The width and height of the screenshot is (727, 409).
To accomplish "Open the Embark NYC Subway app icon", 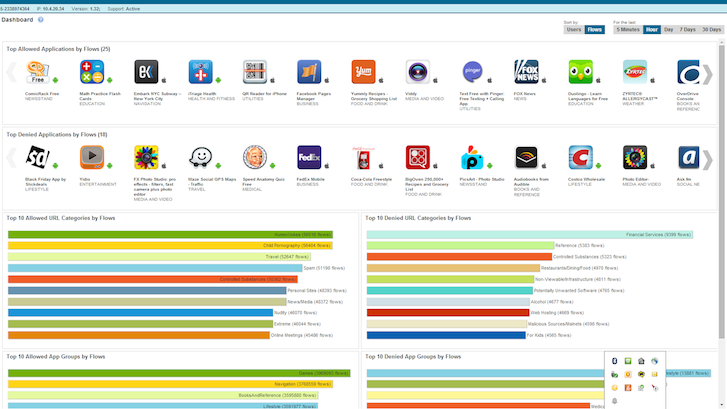I will pyautogui.click(x=146, y=72).
